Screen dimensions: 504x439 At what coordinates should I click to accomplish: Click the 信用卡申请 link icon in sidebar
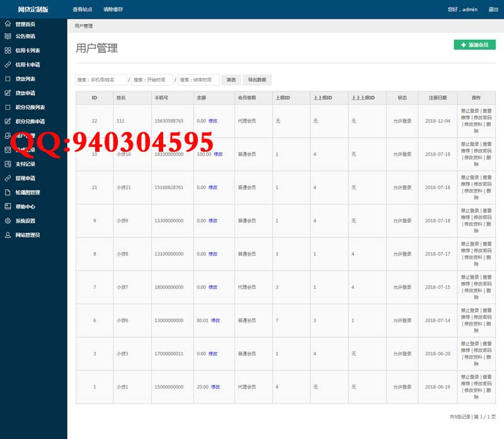8,65
